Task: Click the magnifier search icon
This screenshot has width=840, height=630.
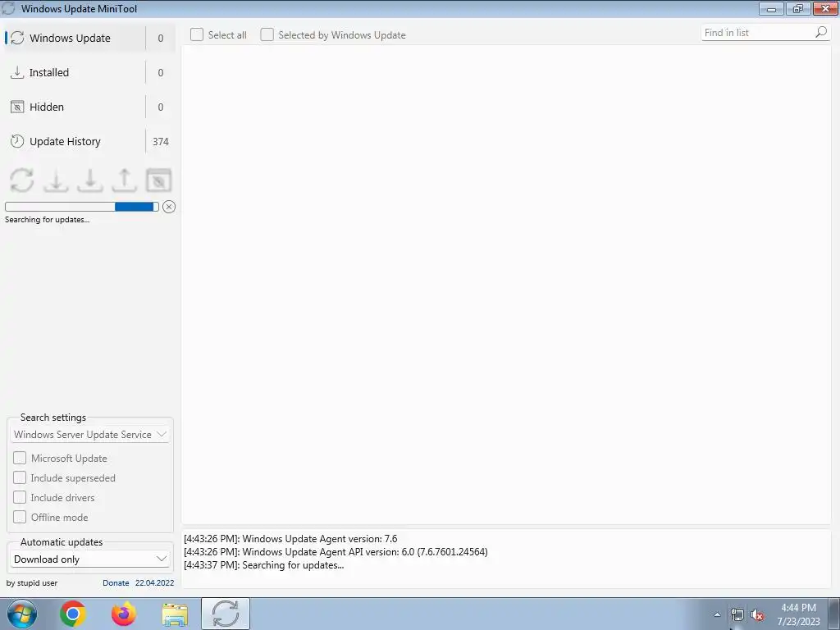Action: 821,33
